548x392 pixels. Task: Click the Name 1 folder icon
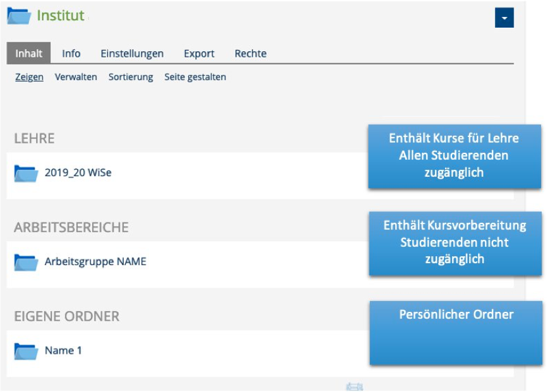pos(27,351)
